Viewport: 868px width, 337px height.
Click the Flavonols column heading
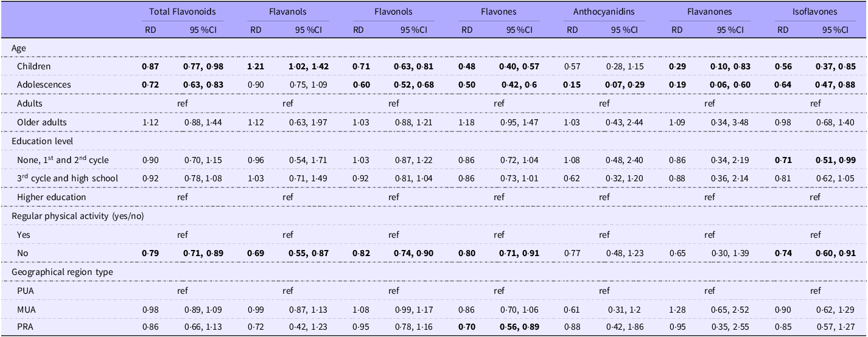(x=394, y=11)
